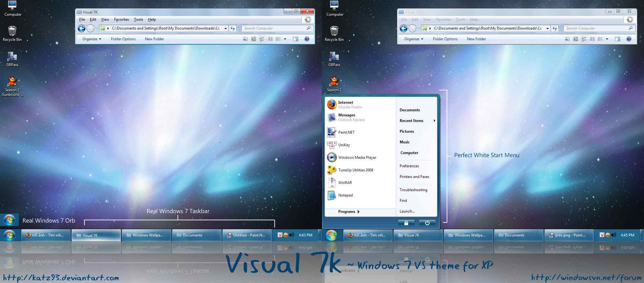
Task: Select details list view icon in active Visual 7K window
Action: coord(278,39)
